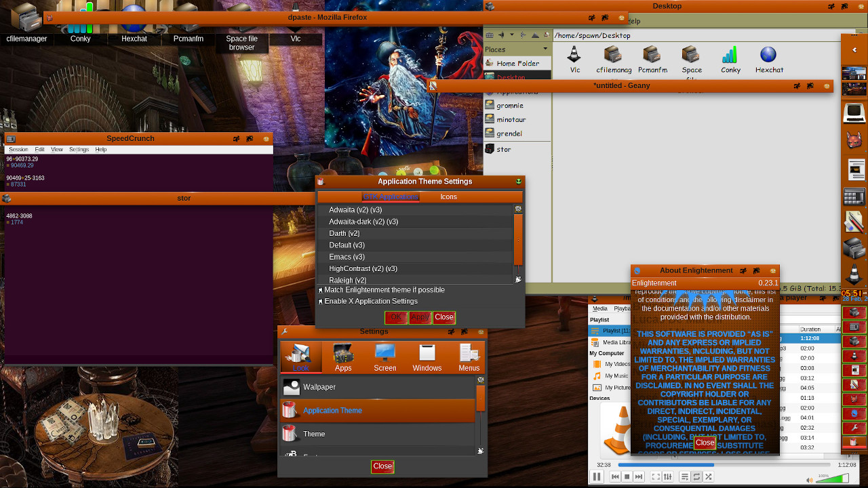Open the Hexchat globe icon in Desktop folder

click(x=768, y=58)
